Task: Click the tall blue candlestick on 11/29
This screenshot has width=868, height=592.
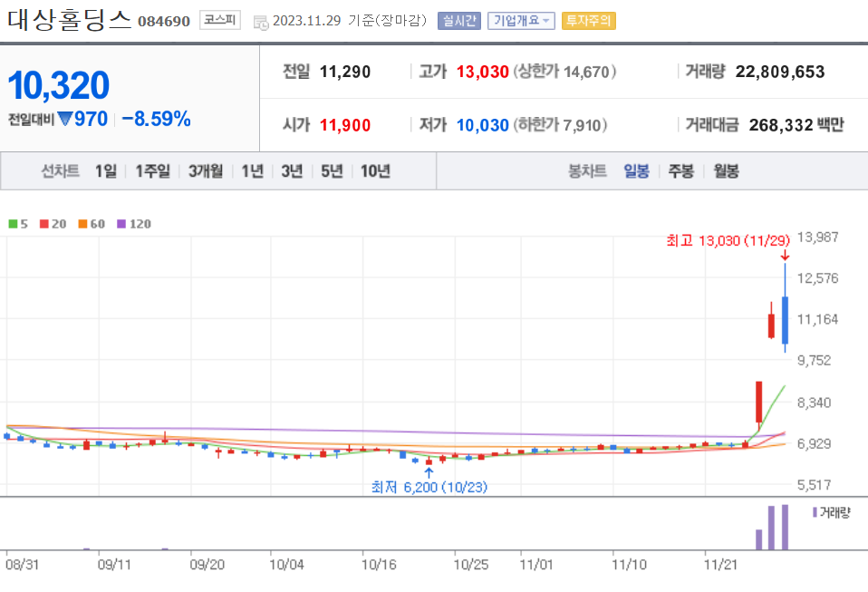Action: click(785, 320)
